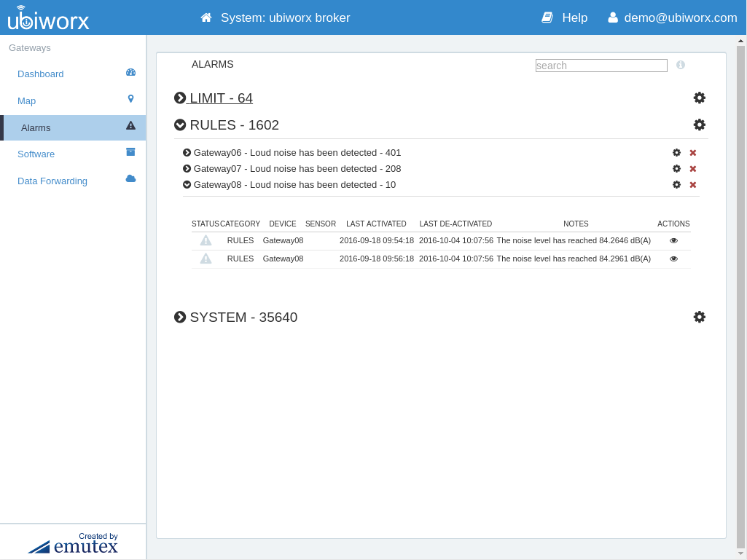Image resolution: width=747 pixels, height=560 pixels.
Task: Open settings gear for SYSTEM alarms
Action: pos(700,318)
